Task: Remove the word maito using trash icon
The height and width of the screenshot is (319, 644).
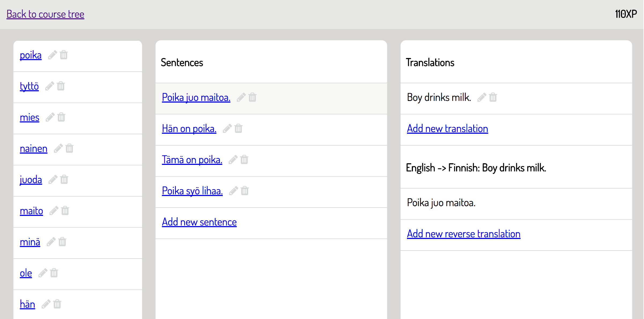Action: click(x=65, y=211)
